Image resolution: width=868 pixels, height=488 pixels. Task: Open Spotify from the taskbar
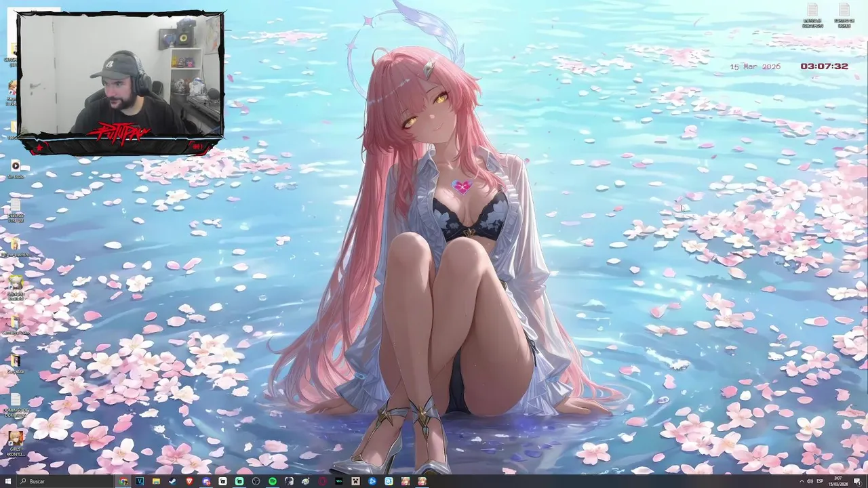pyautogui.click(x=273, y=481)
